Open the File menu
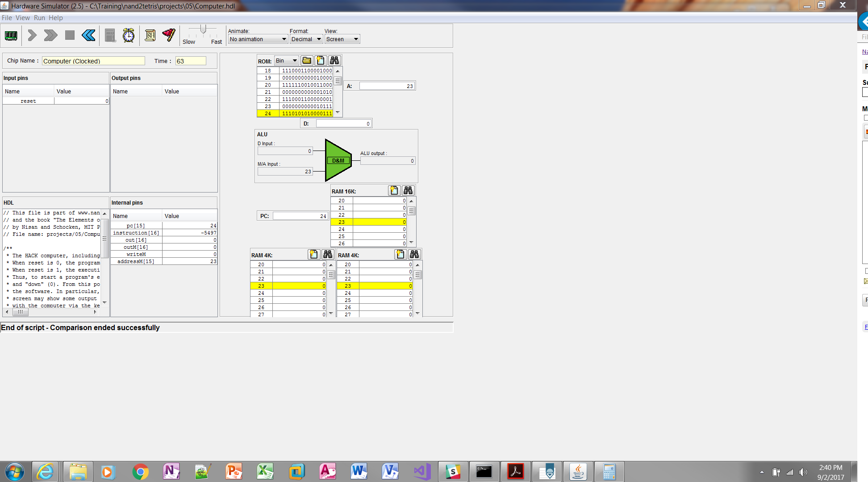The image size is (868, 482). [7, 18]
